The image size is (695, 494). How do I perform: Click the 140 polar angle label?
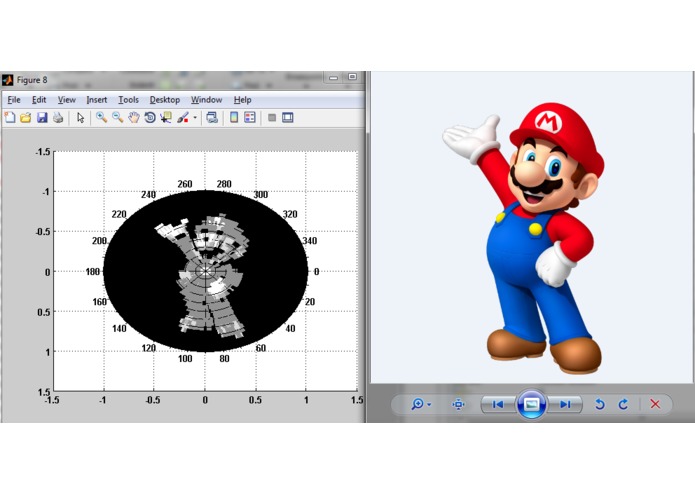pos(119,328)
